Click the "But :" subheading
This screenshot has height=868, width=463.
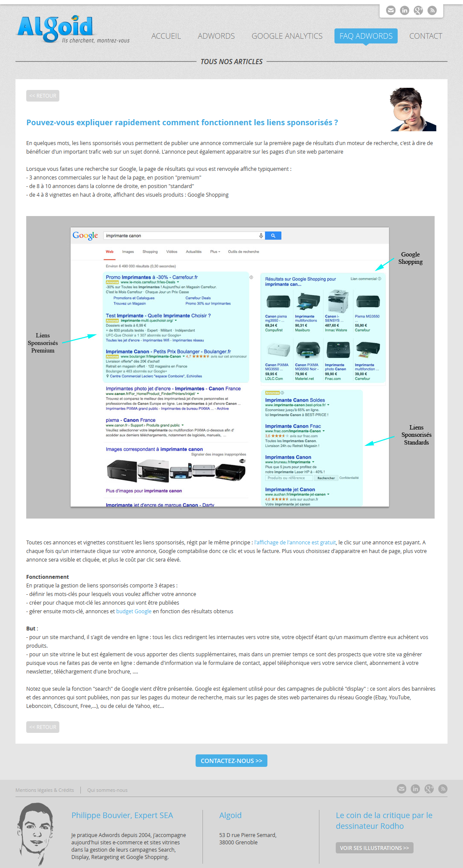(x=32, y=628)
